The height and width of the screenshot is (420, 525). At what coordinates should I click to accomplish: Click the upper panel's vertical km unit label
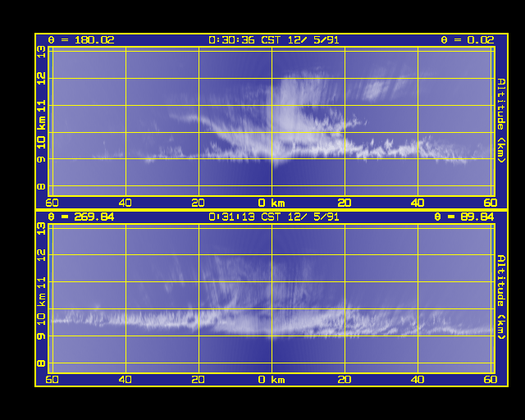[x=41, y=123]
